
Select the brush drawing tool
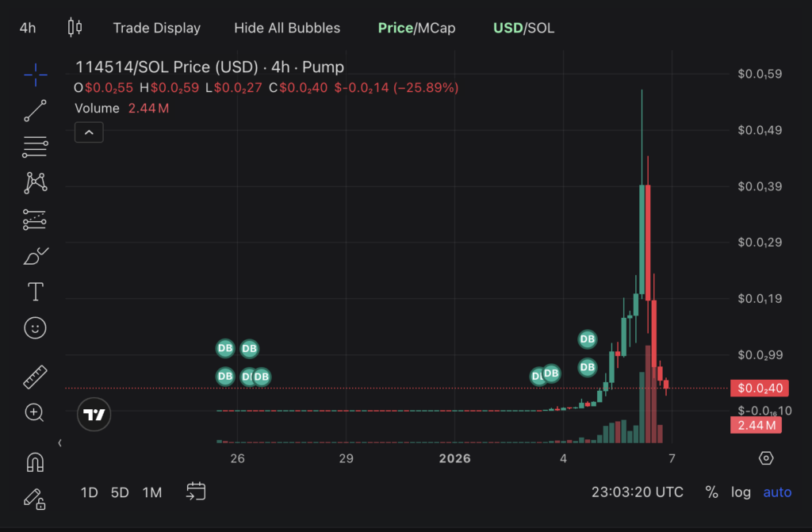(36, 256)
